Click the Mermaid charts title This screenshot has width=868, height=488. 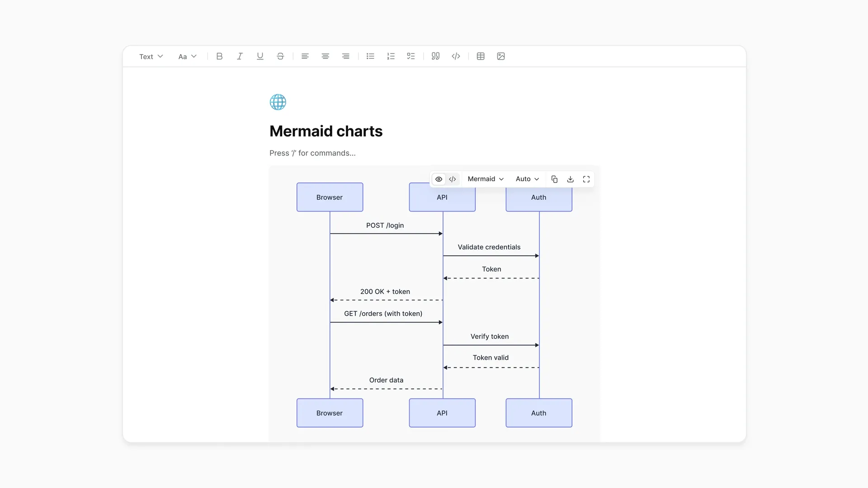click(x=326, y=131)
